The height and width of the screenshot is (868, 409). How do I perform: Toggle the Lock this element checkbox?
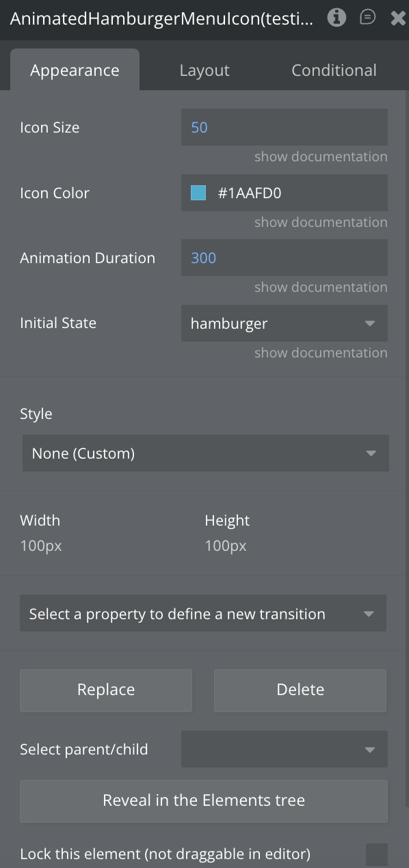377,854
